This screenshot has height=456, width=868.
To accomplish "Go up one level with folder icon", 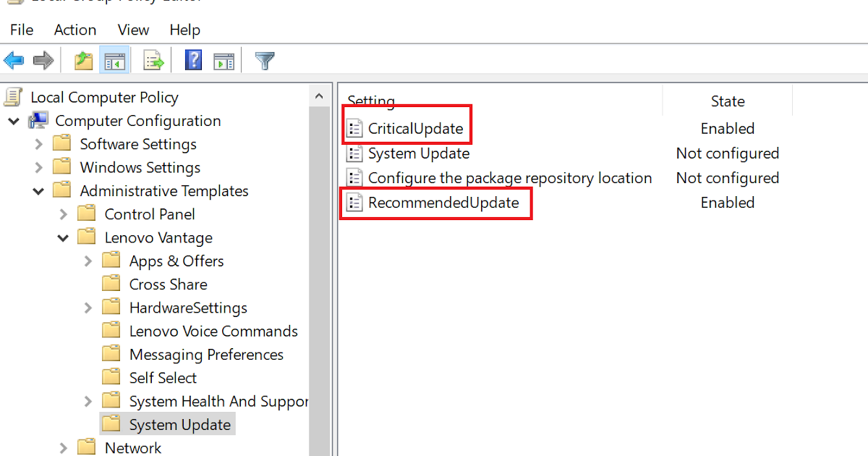I will (84, 61).
